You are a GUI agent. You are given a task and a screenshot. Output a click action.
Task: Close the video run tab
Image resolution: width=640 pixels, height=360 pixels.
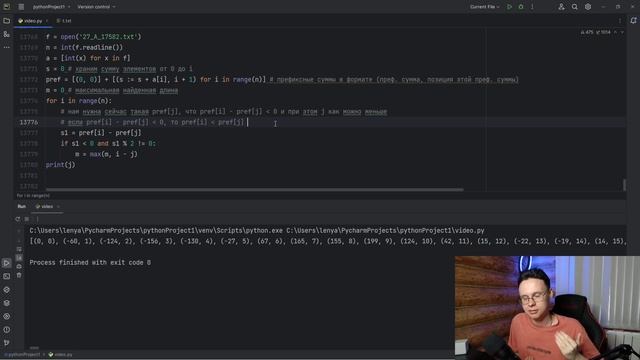pyautogui.click(x=58, y=207)
